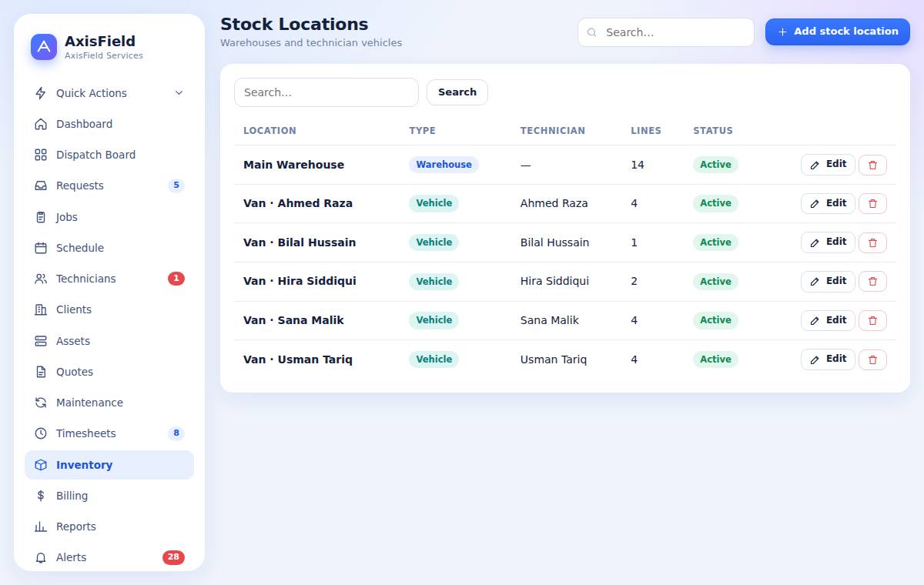Viewport: 924px width, 585px height.
Task: Click the Requests badge showing 5
Action: tap(176, 186)
